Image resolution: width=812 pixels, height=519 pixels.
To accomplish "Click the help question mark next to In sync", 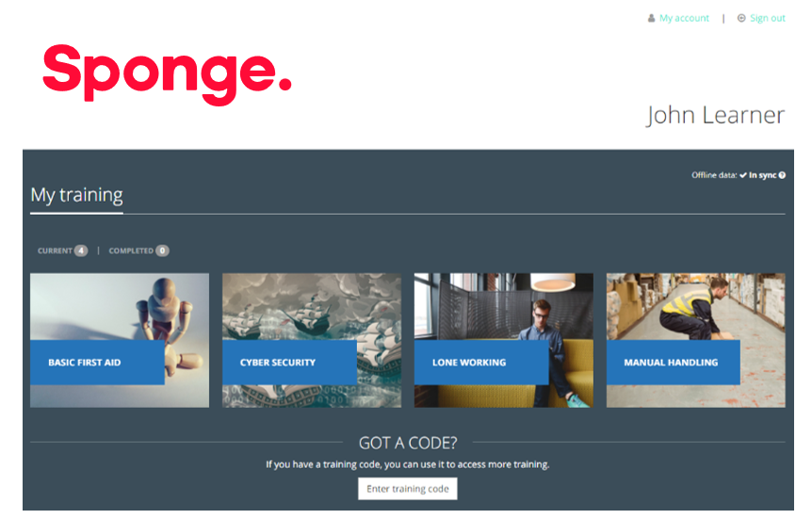I will (x=782, y=175).
